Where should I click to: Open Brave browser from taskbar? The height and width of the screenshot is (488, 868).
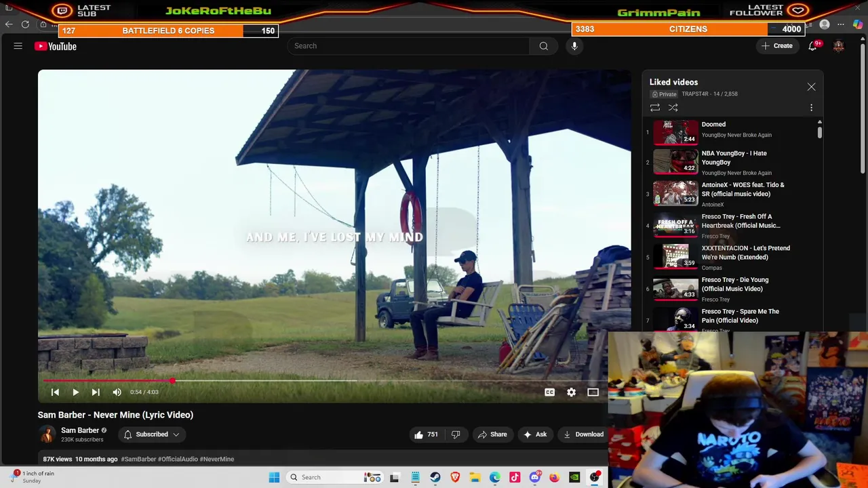[455, 477]
